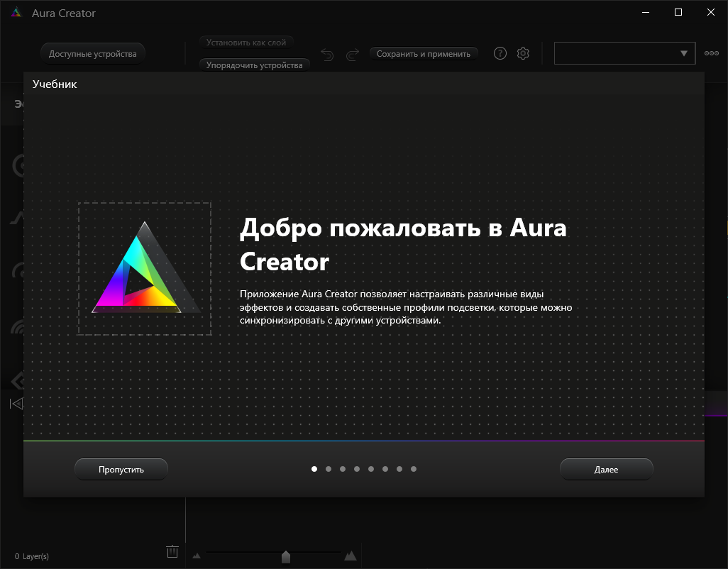Open the settings gear icon
This screenshot has width=728, height=569.
point(523,53)
